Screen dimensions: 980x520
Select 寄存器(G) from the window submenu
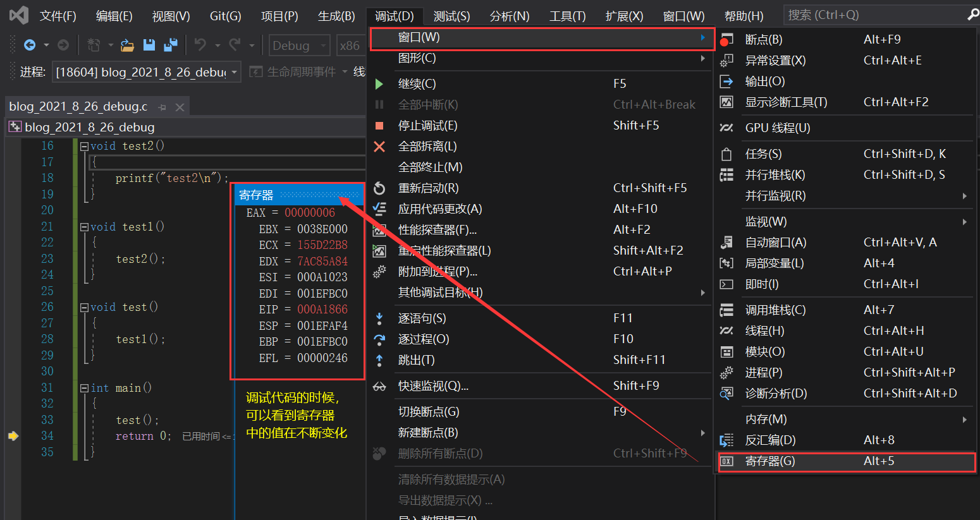[x=847, y=461]
